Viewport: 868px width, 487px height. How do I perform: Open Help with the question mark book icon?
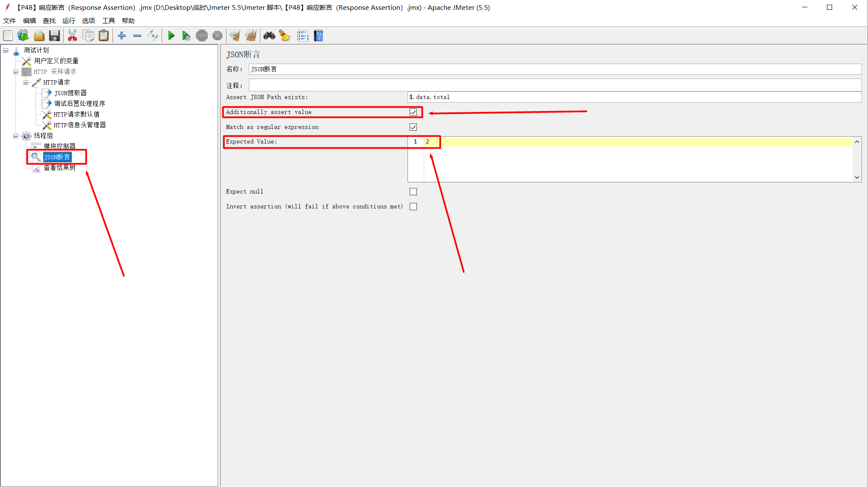pyautogui.click(x=318, y=36)
